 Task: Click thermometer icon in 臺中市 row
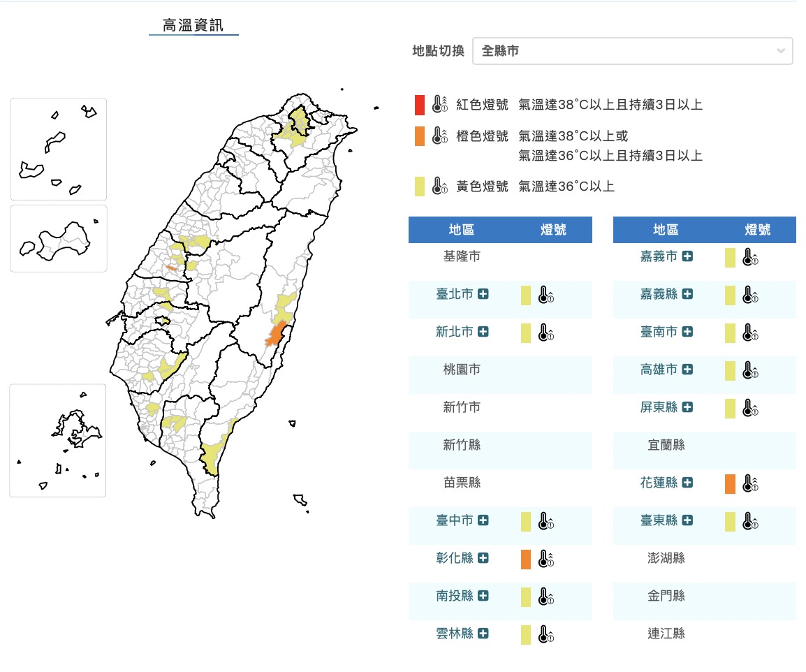546,521
